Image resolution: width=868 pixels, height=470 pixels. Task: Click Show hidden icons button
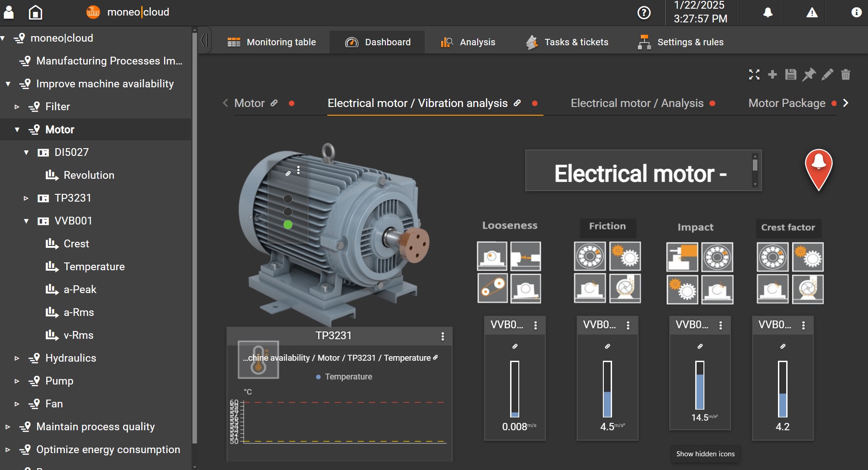(x=705, y=454)
